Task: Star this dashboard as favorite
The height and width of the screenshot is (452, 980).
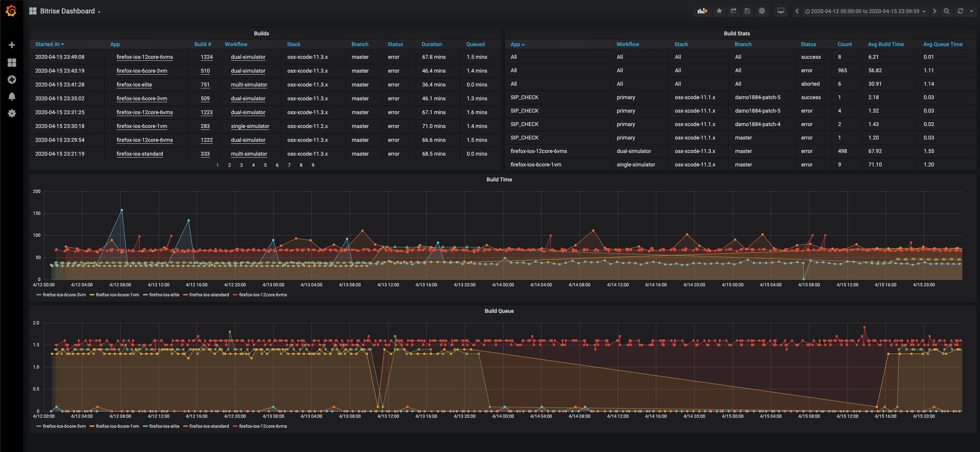Action: pyautogui.click(x=719, y=11)
